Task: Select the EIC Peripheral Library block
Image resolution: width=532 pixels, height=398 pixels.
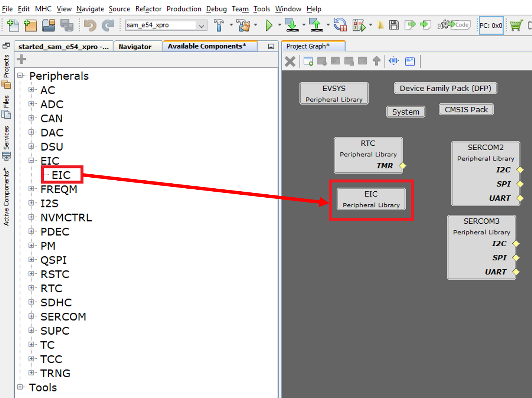Action: click(x=371, y=199)
